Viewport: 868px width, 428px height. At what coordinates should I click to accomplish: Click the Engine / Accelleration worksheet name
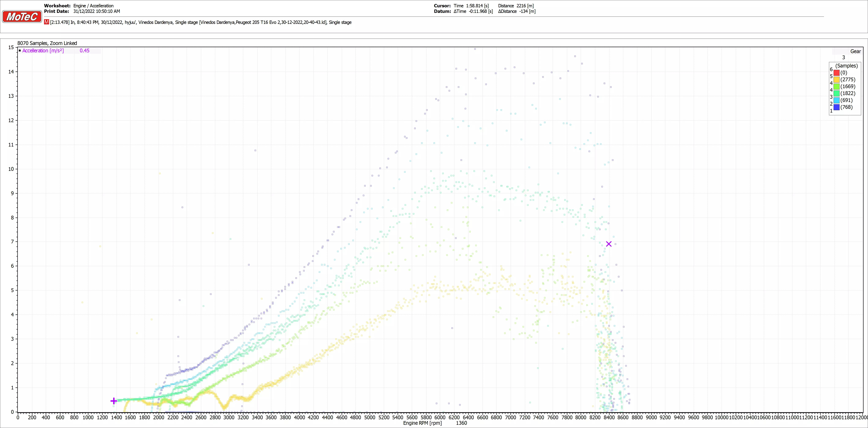93,6
